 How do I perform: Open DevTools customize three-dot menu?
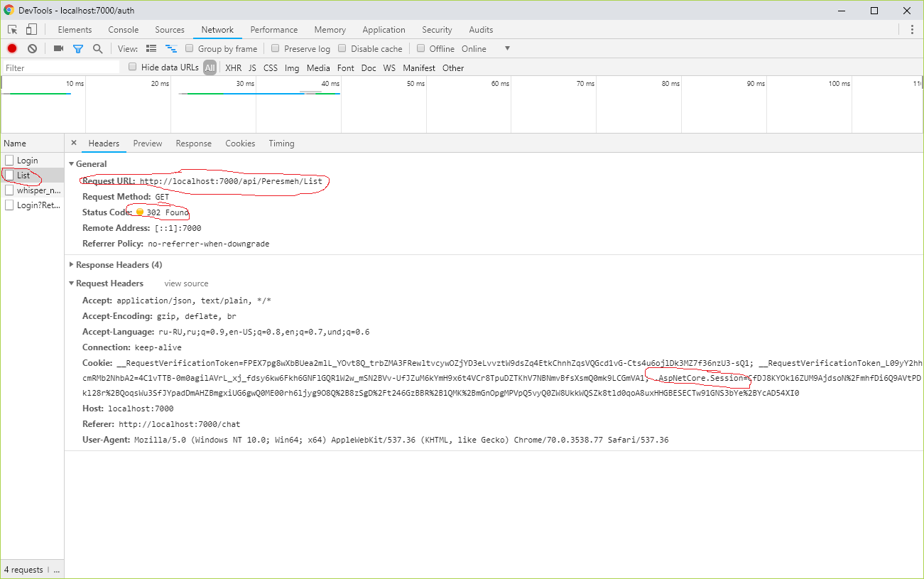pos(912,30)
